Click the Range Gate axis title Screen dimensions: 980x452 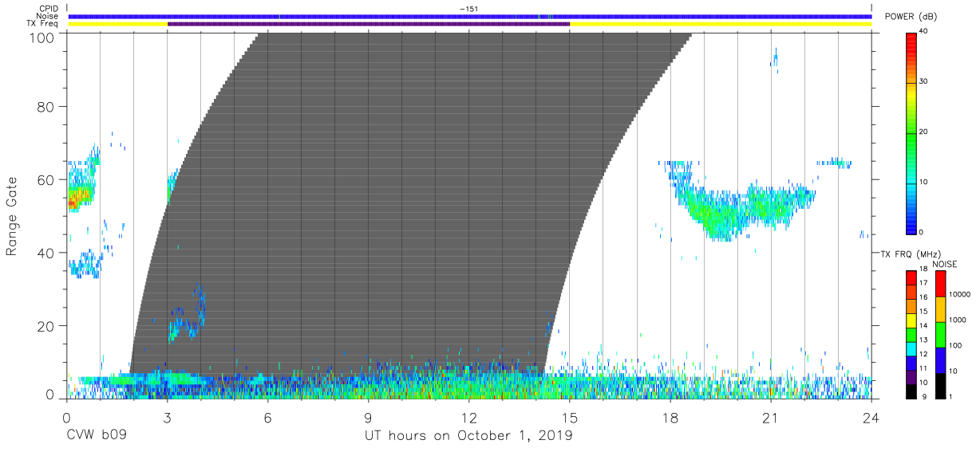(x=12, y=216)
